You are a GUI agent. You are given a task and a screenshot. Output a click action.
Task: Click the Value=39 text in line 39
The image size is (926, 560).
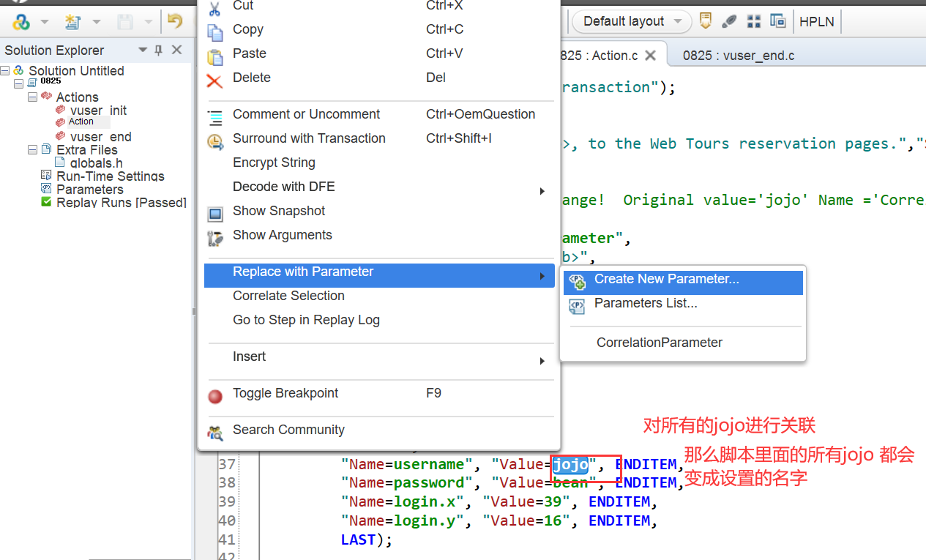(x=526, y=502)
